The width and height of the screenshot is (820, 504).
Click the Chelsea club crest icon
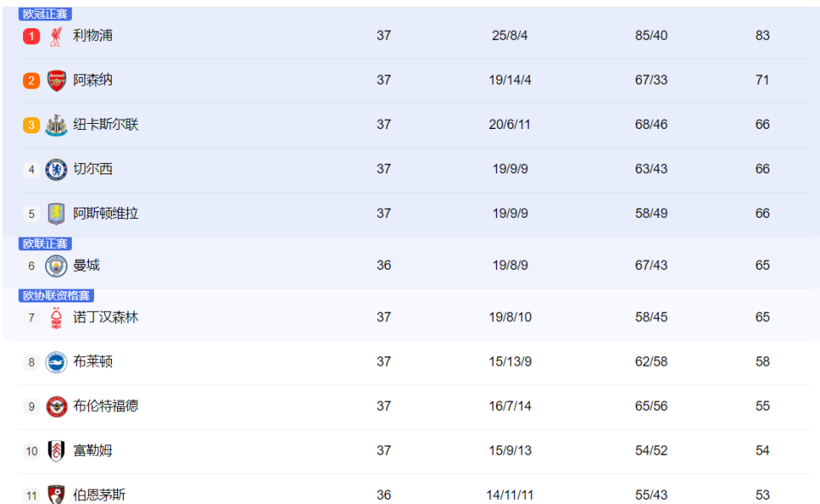point(56,169)
